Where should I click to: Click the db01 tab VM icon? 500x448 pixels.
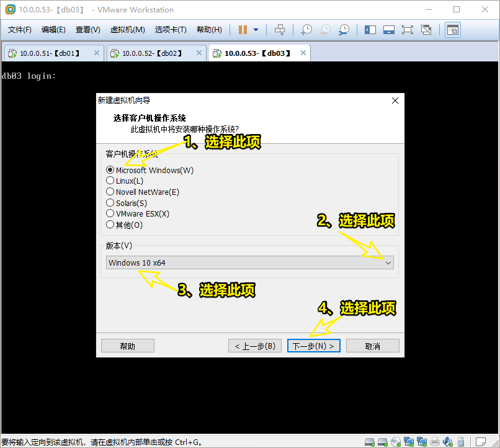click(12, 53)
